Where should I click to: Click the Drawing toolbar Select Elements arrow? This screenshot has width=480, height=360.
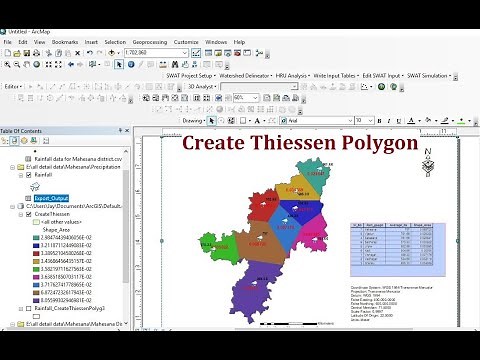[x=211, y=121]
